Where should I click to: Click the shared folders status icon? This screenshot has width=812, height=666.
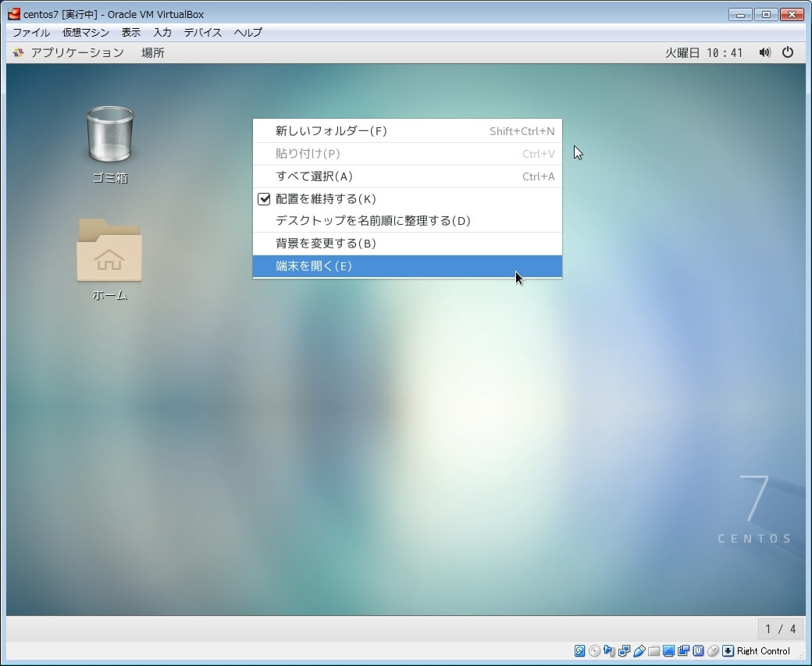654,650
